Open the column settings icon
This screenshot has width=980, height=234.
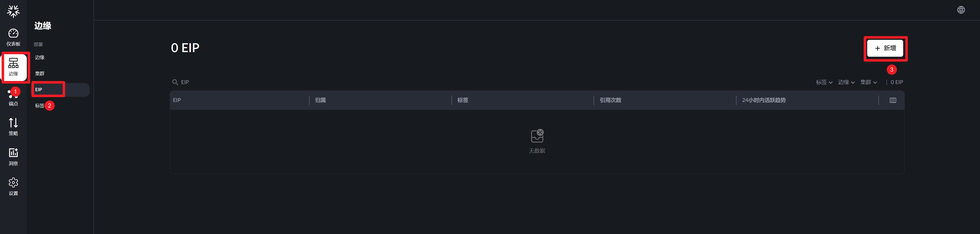click(893, 100)
